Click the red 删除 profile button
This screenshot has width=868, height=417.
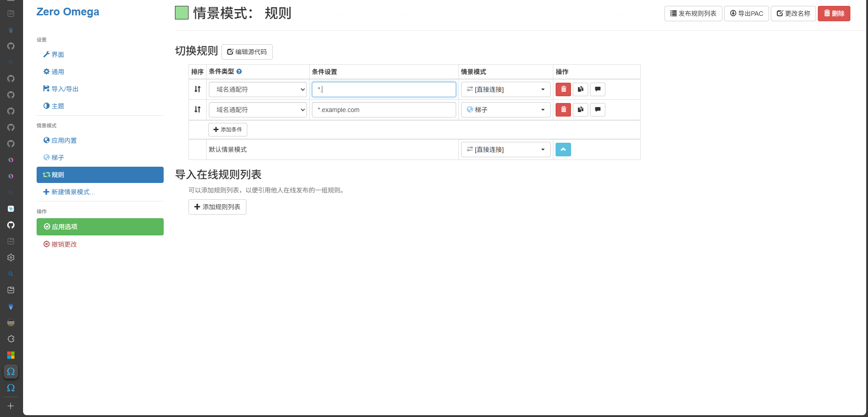click(834, 14)
